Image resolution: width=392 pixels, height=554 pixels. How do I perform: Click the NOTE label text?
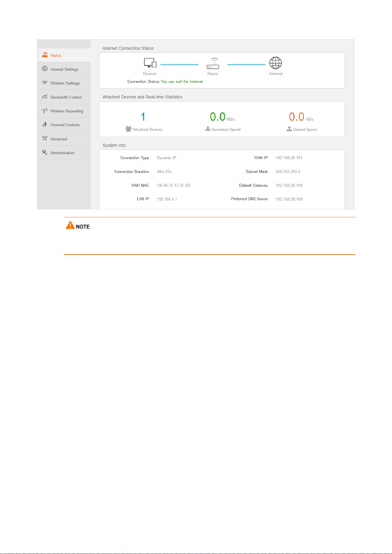tap(83, 227)
